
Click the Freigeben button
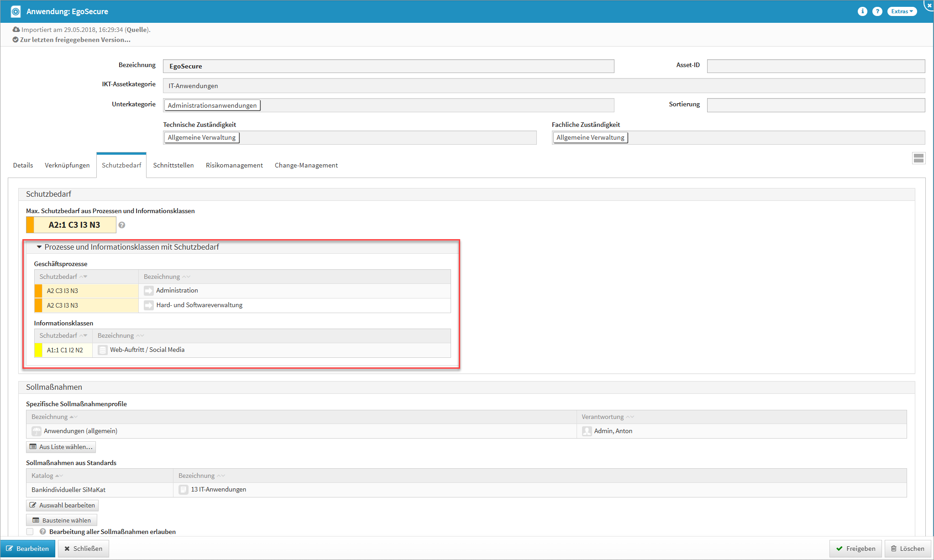coord(855,549)
